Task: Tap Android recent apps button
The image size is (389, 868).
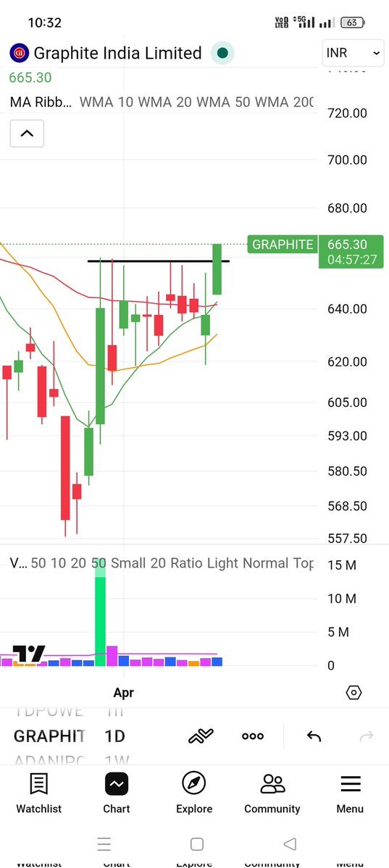Action: click(x=104, y=844)
